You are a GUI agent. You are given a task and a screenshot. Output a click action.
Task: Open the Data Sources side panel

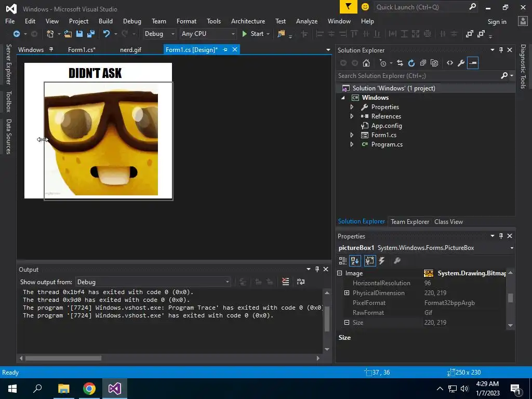pyautogui.click(x=8, y=137)
